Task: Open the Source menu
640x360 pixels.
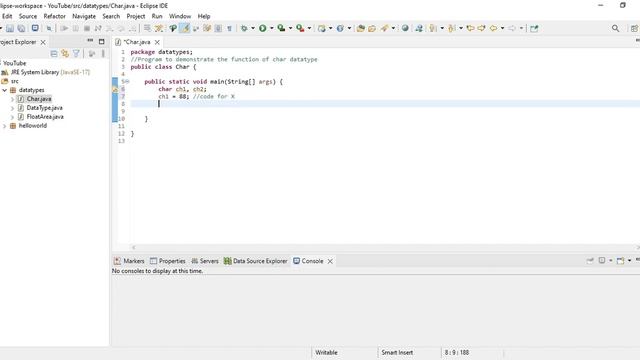Action: (x=28, y=16)
